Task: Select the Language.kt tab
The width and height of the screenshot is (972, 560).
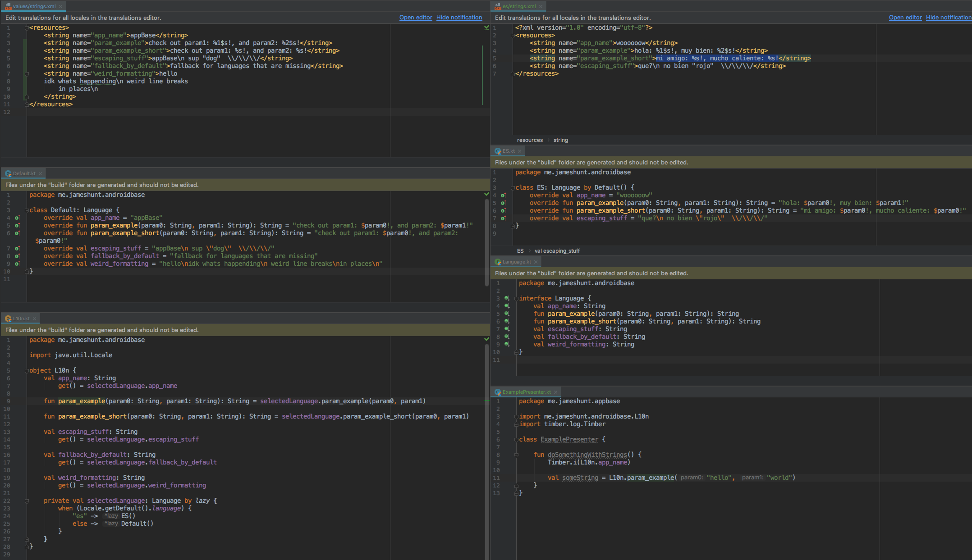Action: 516,262
